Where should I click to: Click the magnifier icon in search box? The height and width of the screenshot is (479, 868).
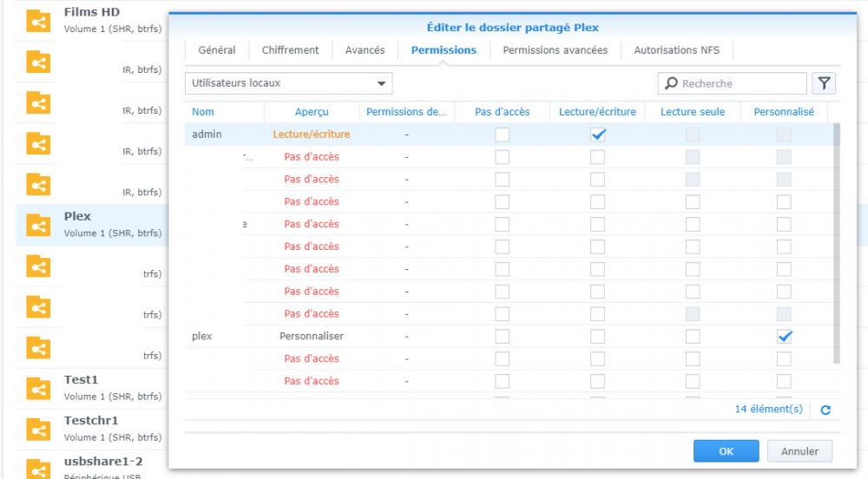point(672,84)
